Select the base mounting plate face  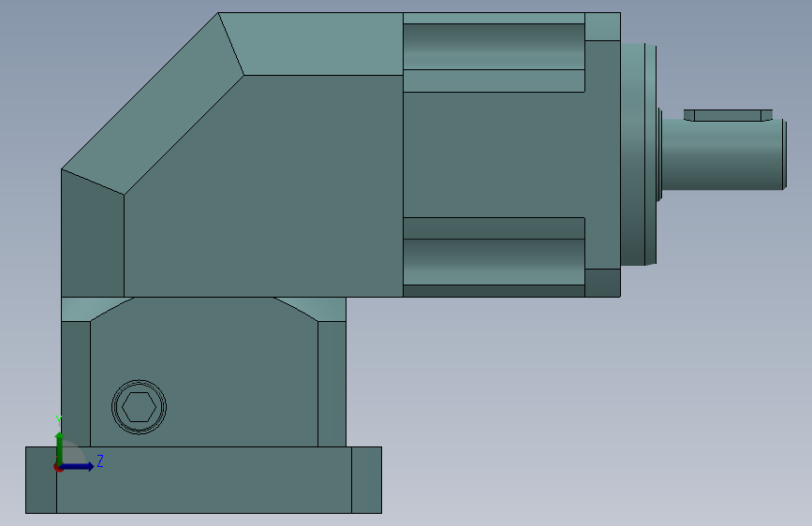203,480
